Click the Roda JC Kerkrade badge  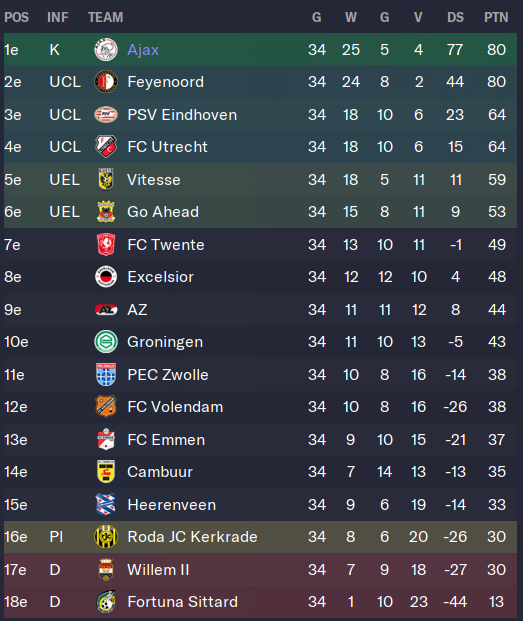(106, 537)
